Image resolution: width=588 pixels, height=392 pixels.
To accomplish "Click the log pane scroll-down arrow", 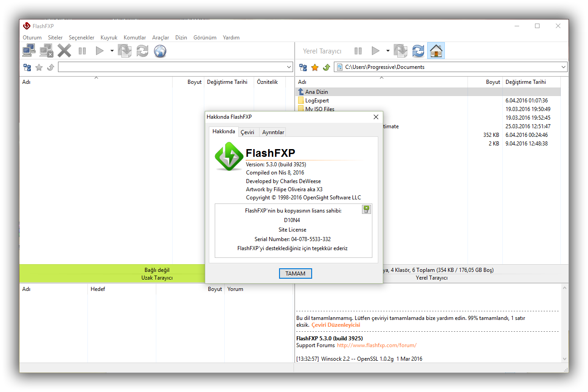I will click(564, 358).
